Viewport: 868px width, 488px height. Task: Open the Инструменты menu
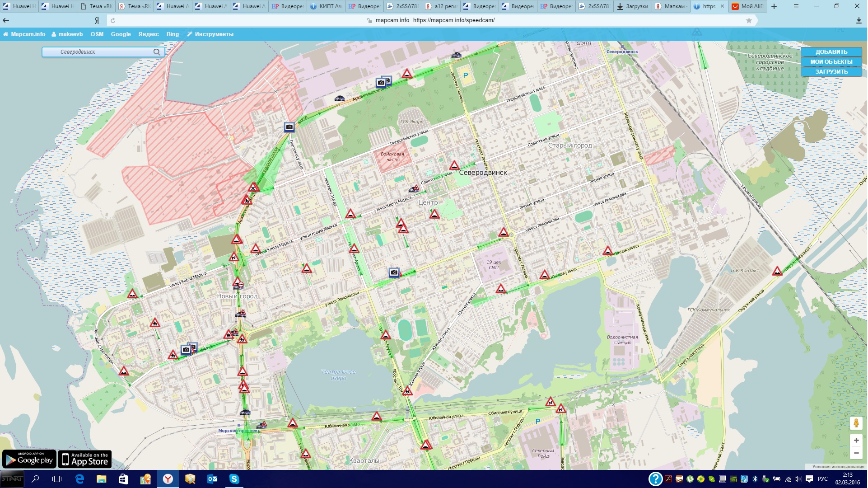click(x=210, y=34)
